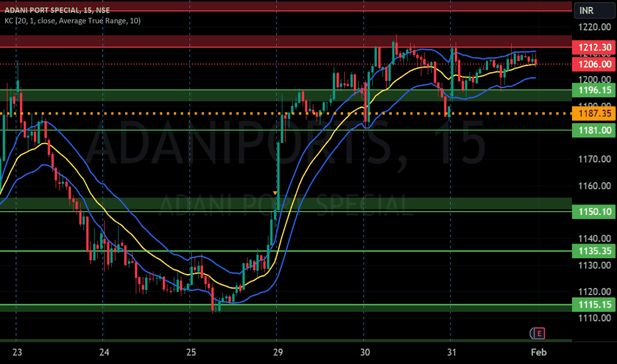Click the small orange triangle chart marker
Viewport: 617px width, 364px height.
pyautogui.click(x=275, y=193)
